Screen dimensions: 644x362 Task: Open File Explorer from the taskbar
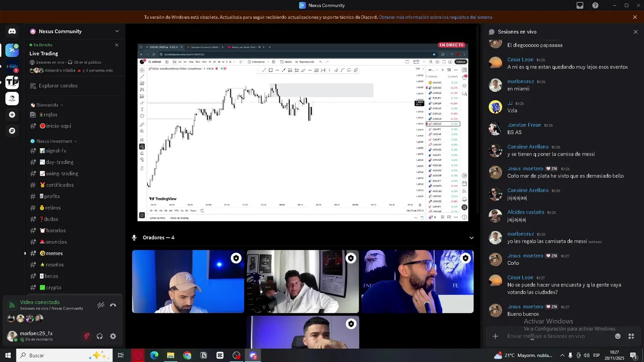[171, 355]
